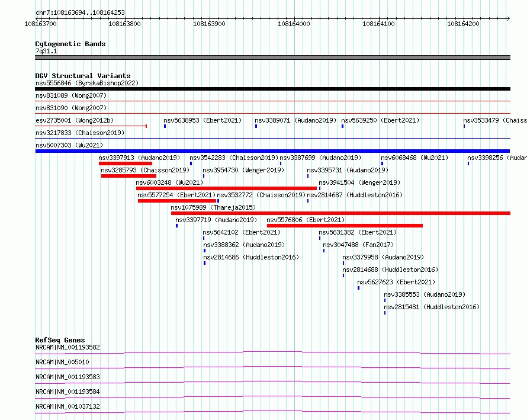Open nsv6003248 (Wu2021) label
The image size is (527, 420).
[x=169, y=182]
